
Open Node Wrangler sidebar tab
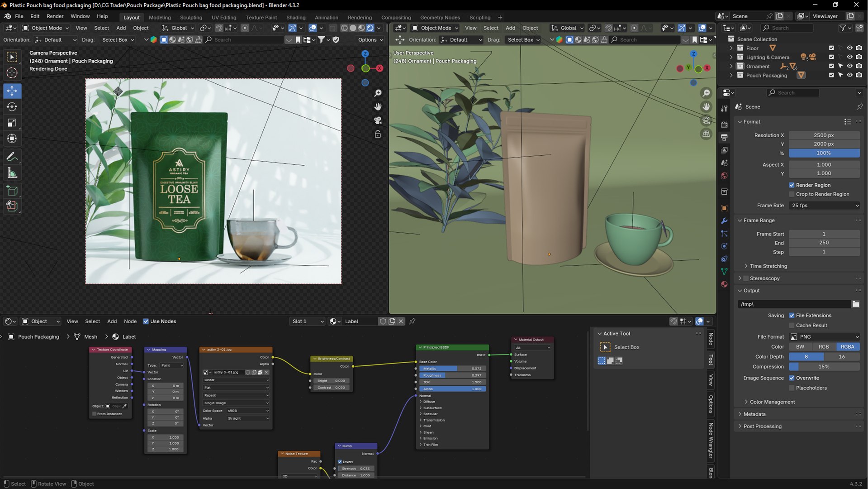coord(711,441)
